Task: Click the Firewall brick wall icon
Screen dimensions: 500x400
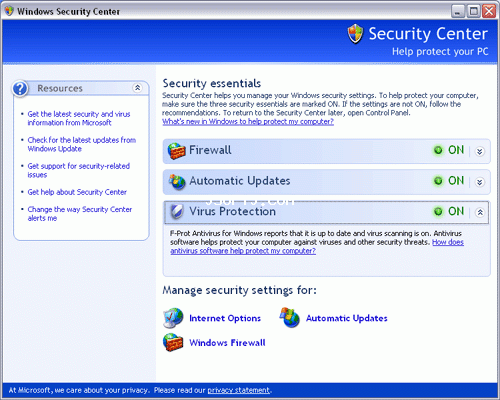Action: [176, 151]
